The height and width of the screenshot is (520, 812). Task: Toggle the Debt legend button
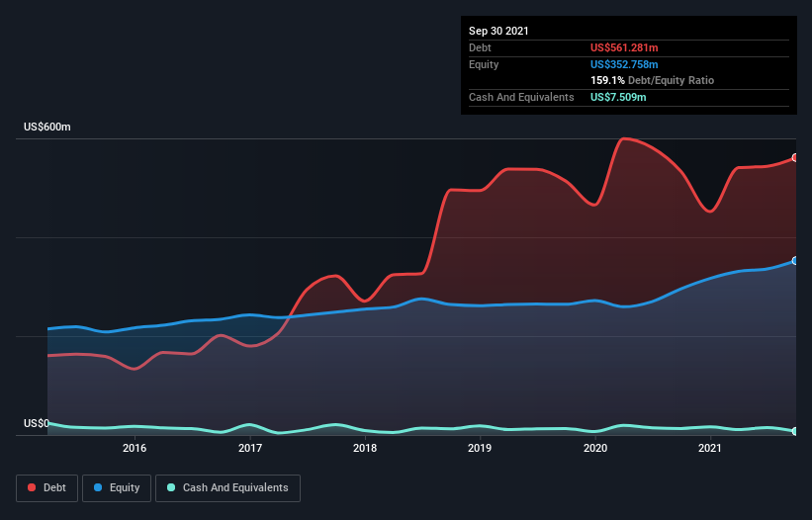pyautogui.click(x=47, y=488)
